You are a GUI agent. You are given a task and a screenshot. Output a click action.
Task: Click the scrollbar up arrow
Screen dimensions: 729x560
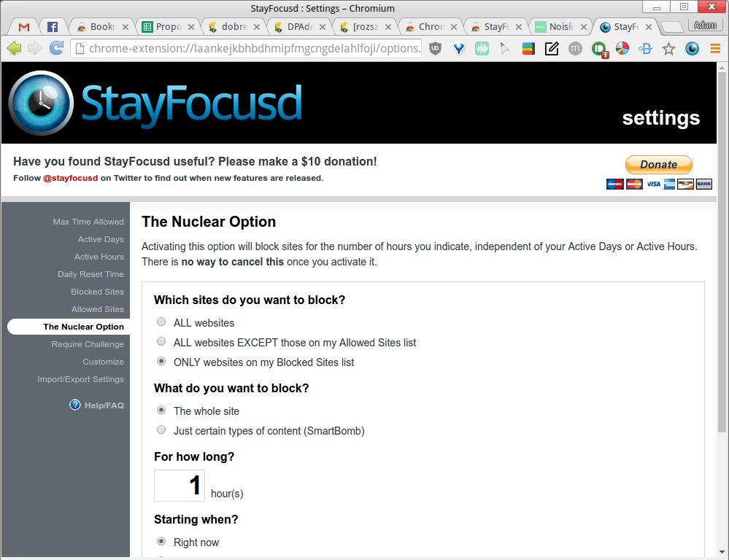(x=722, y=68)
